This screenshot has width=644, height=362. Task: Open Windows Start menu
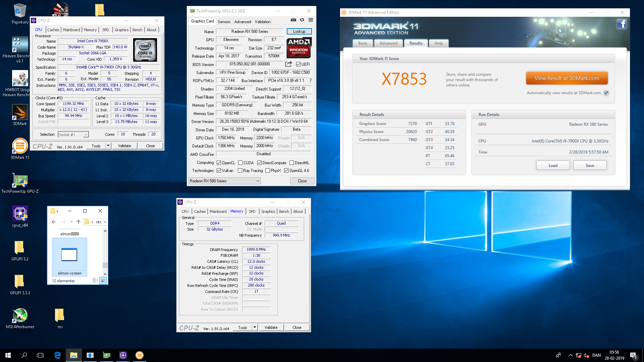(8, 355)
